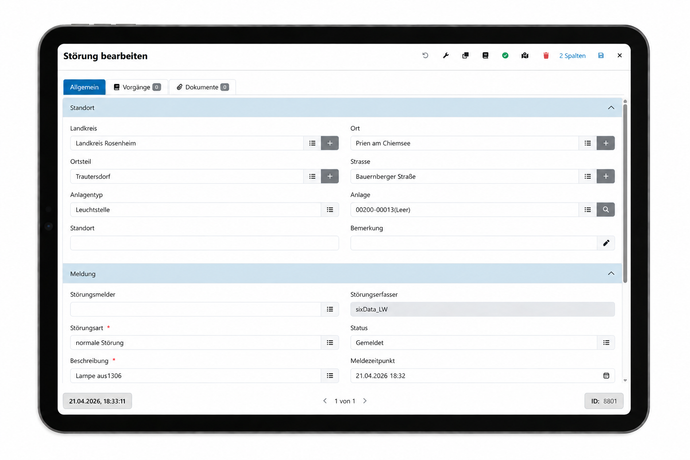Screen dimensions: 690x460
Task: Open list for Status field
Action: click(606, 342)
